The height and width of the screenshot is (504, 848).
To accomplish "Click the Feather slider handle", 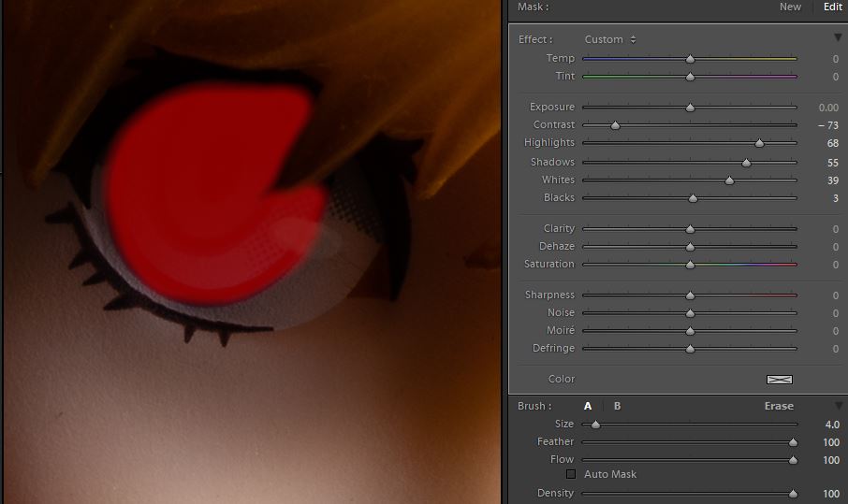I will pyautogui.click(x=793, y=442).
